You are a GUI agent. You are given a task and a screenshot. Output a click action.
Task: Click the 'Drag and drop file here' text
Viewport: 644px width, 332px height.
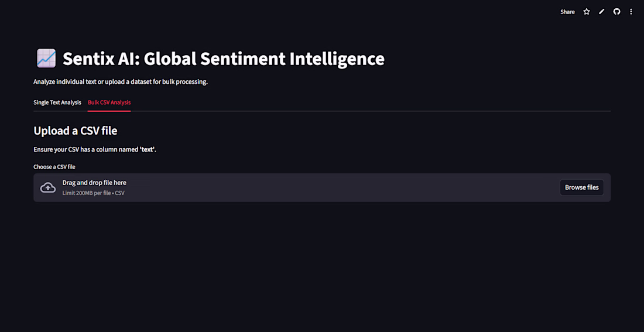pyautogui.click(x=94, y=183)
